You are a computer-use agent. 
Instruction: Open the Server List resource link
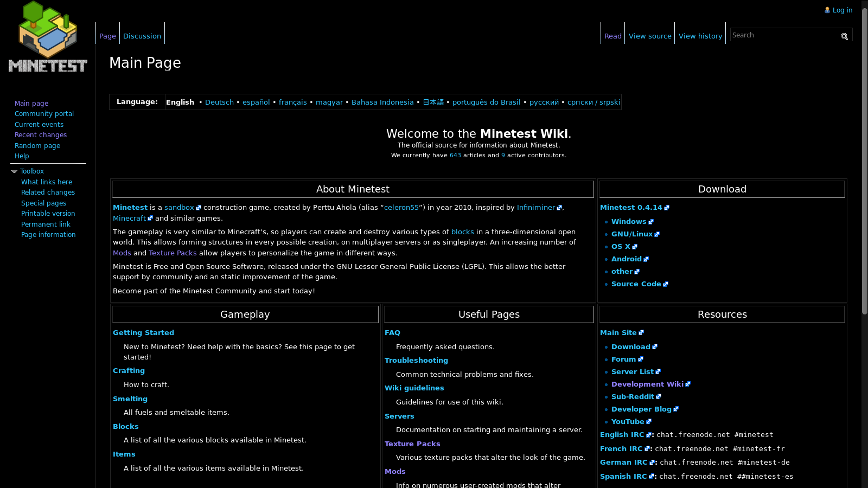click(x=633, y=371)
